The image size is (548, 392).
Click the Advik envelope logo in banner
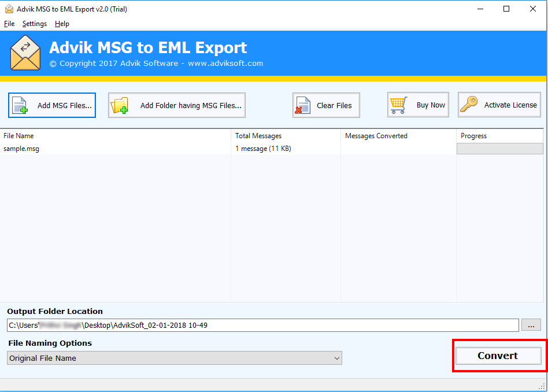pyautogui.click(x=25, y=53)
